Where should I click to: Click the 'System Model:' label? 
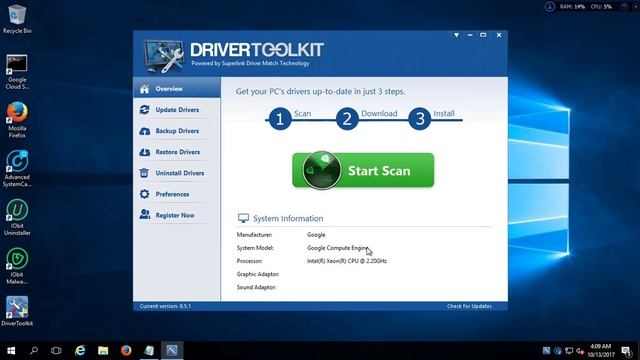255,248
